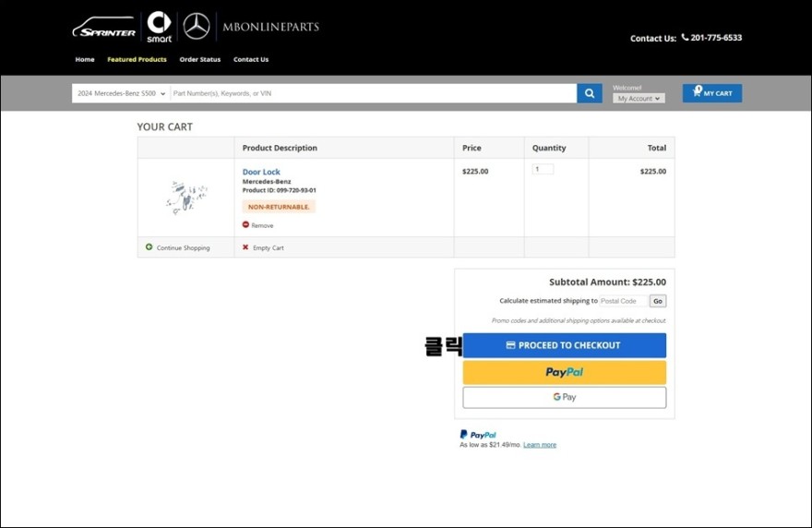Click the red X Empty Cart icon
The width and height of the screenshot is (812, 528).
coord(245,247)
